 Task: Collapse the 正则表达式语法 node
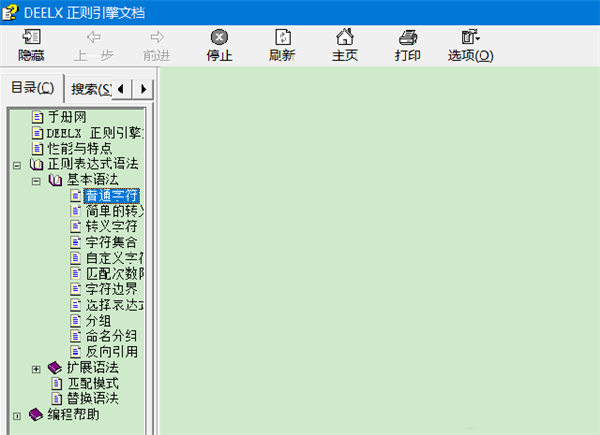click(x=17, y=165)
